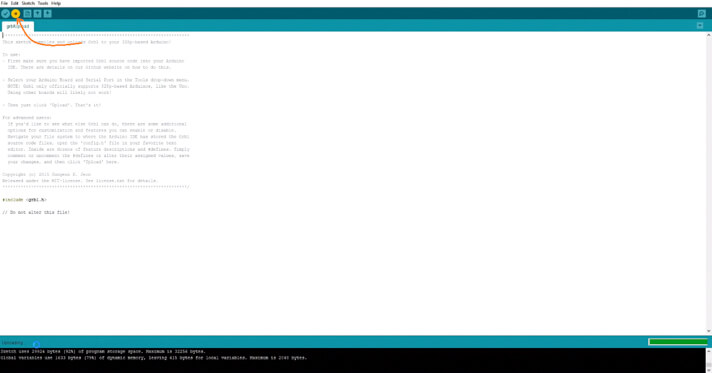This screenshot has height=373, width=712.
Task: Open the Tools menu
Action: 43,3
